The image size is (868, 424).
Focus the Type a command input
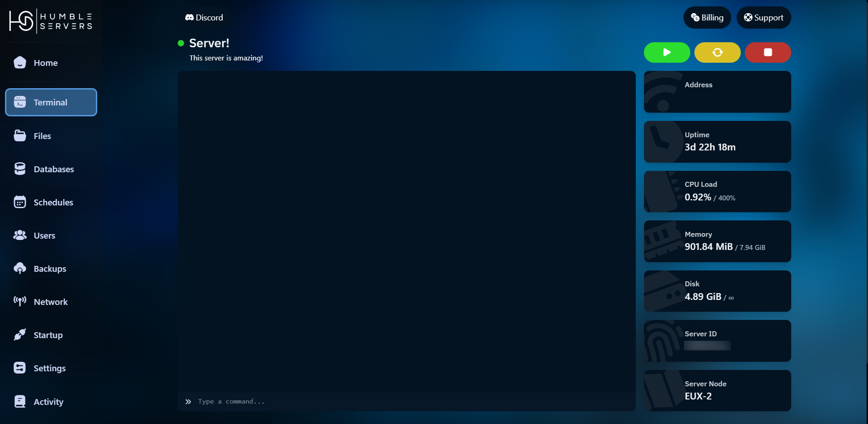409,402
